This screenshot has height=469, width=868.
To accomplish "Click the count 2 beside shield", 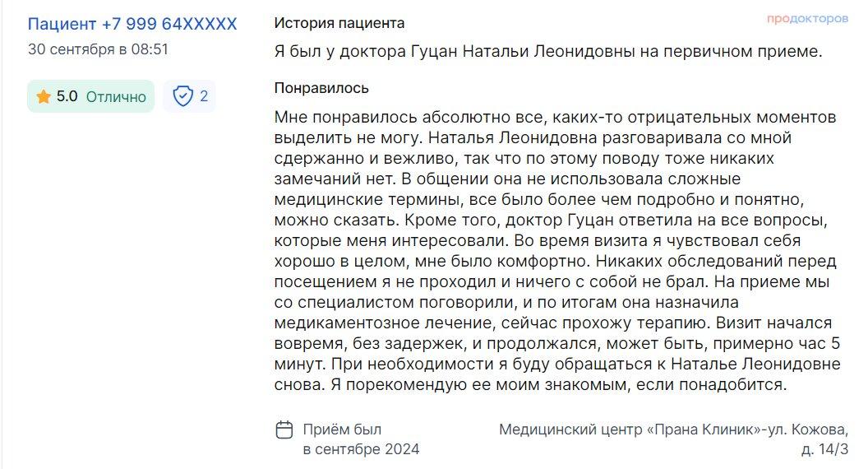I will point(204,96).
